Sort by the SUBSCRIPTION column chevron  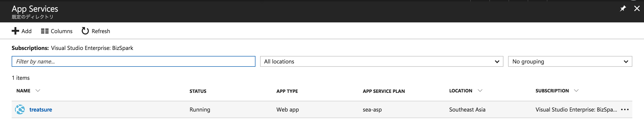click(576, 91)
